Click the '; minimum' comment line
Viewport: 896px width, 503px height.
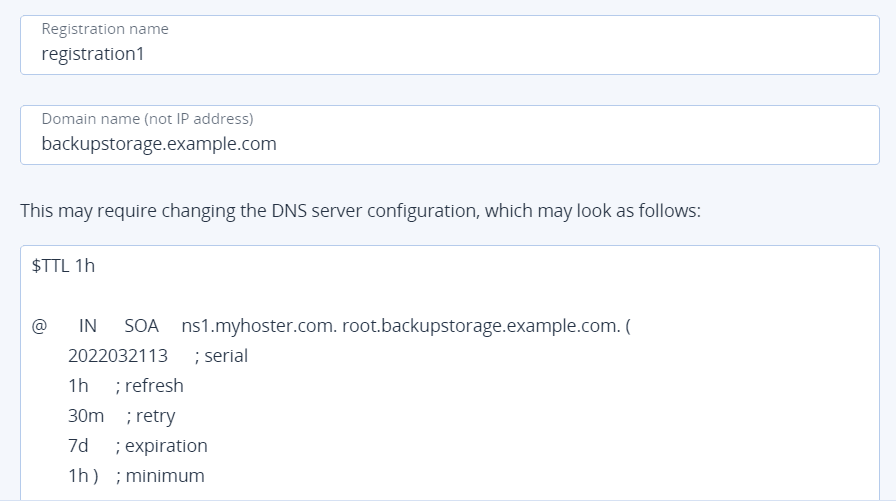pyautogui.click(x=160, y=476)
